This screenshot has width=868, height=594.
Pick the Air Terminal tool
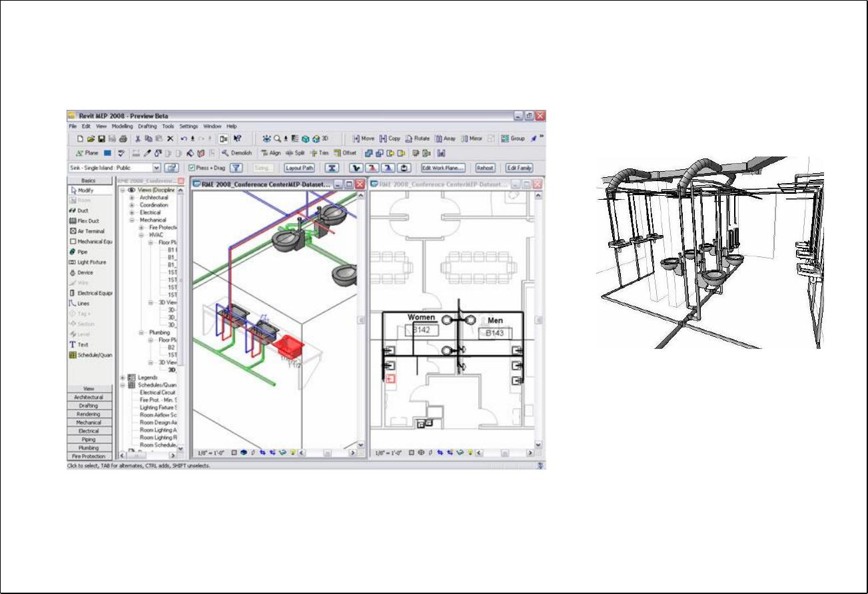click(x=90, y=231)
